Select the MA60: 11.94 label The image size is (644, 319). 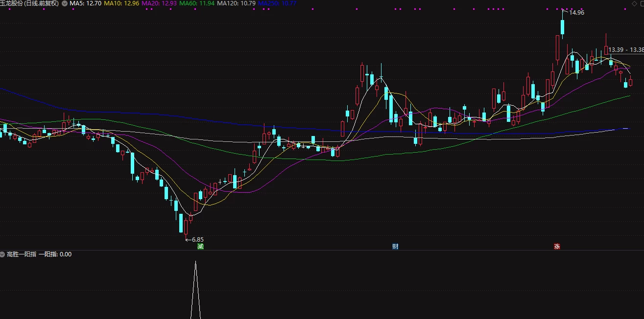[x=197, y=3]
